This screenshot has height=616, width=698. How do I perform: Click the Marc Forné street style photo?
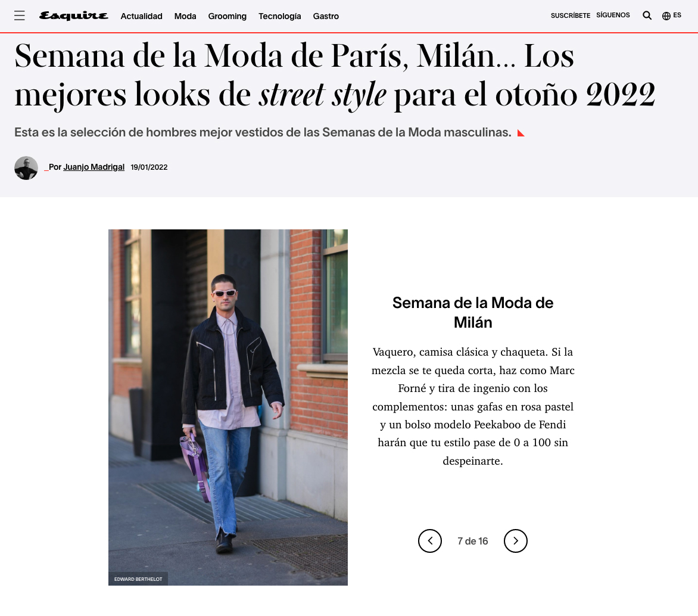click(228, 407)
